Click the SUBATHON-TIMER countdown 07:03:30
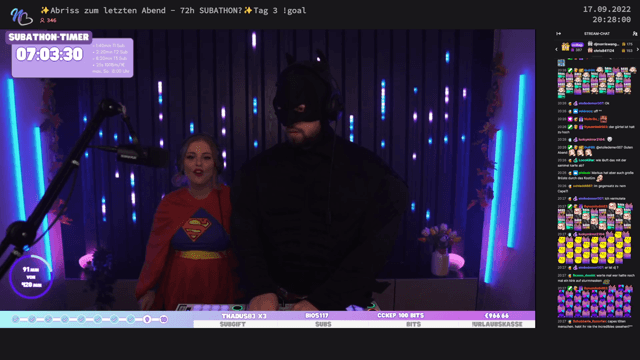The image size is (640, 360). click(49, 54)
